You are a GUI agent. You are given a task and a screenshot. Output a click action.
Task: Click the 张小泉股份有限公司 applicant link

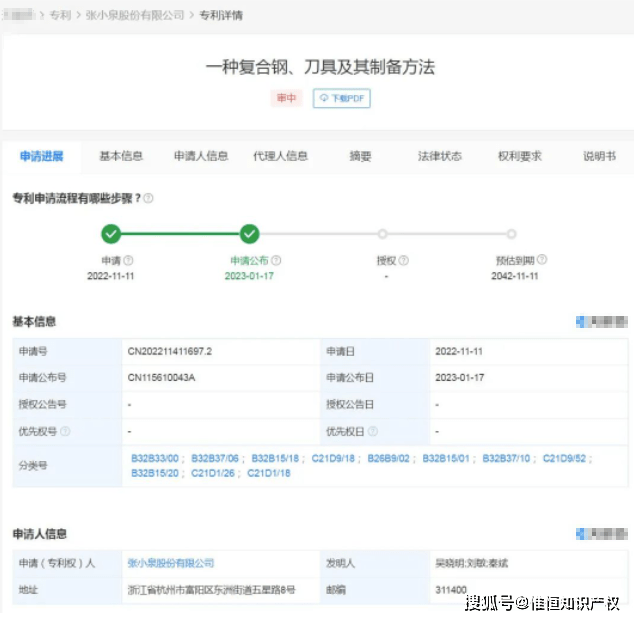tap(171, 563)
